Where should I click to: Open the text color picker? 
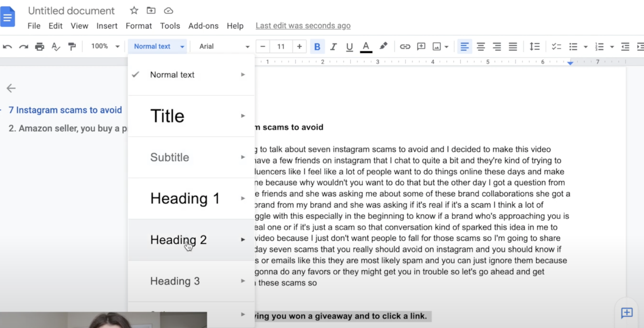tap(366, 47)
